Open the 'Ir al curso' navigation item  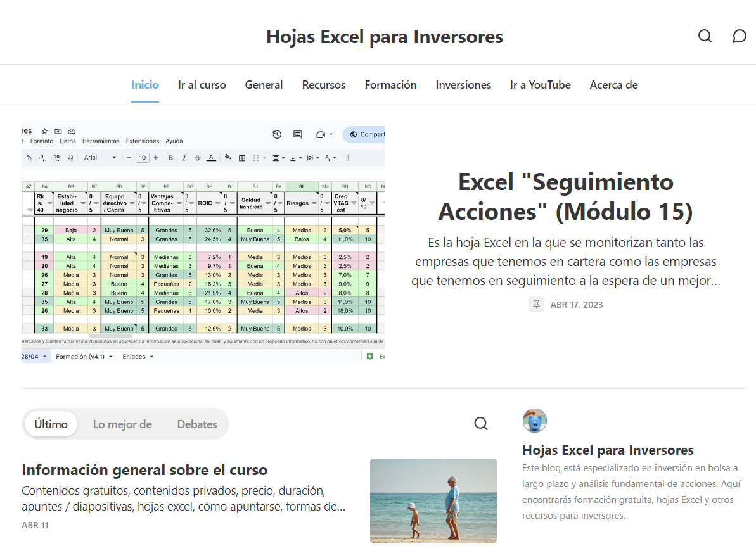(202, 85)
